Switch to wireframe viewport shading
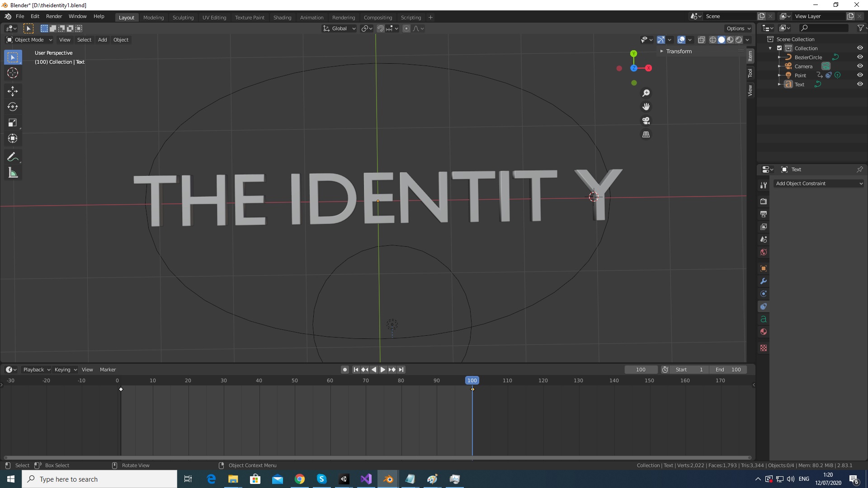868x488 pixels. click(713, 40)
